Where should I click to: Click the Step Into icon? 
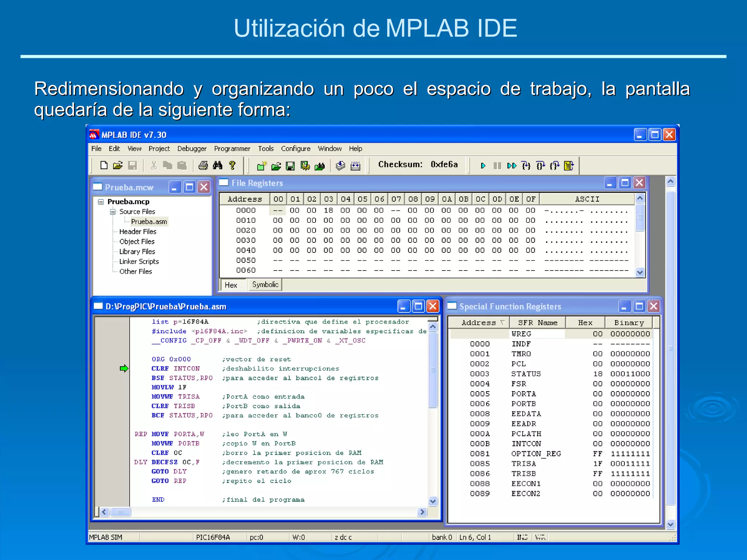[x=526, y=166]
